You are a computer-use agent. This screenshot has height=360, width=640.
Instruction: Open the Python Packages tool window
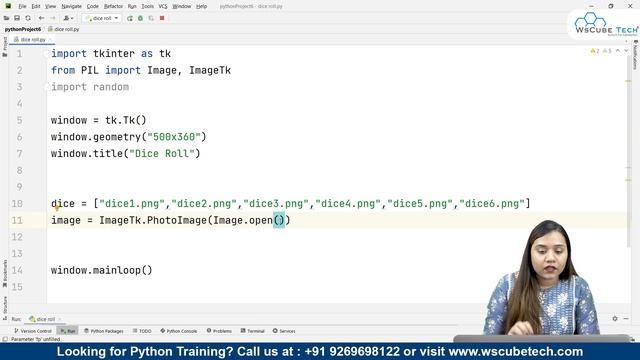click(x=104, y=331)
